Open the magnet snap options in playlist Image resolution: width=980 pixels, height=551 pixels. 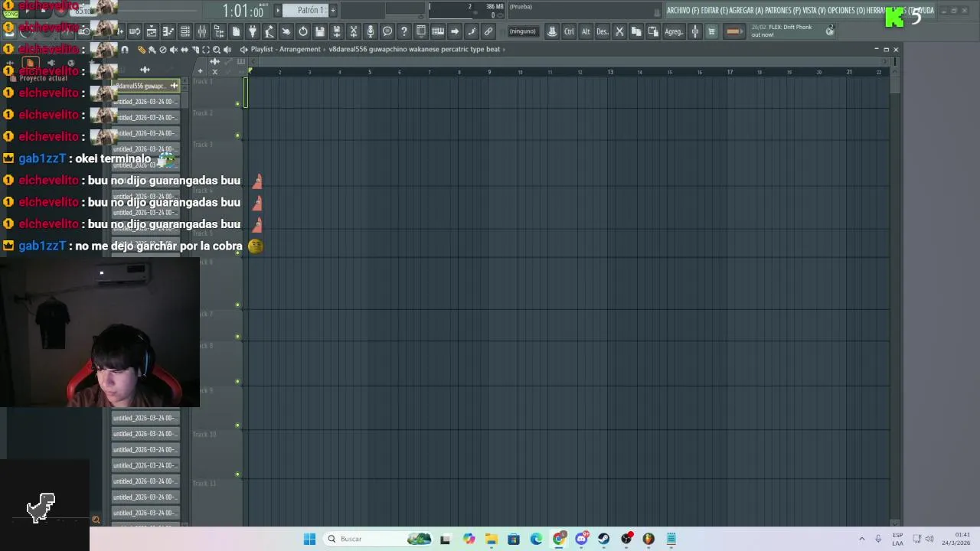(x=124, y=50)
